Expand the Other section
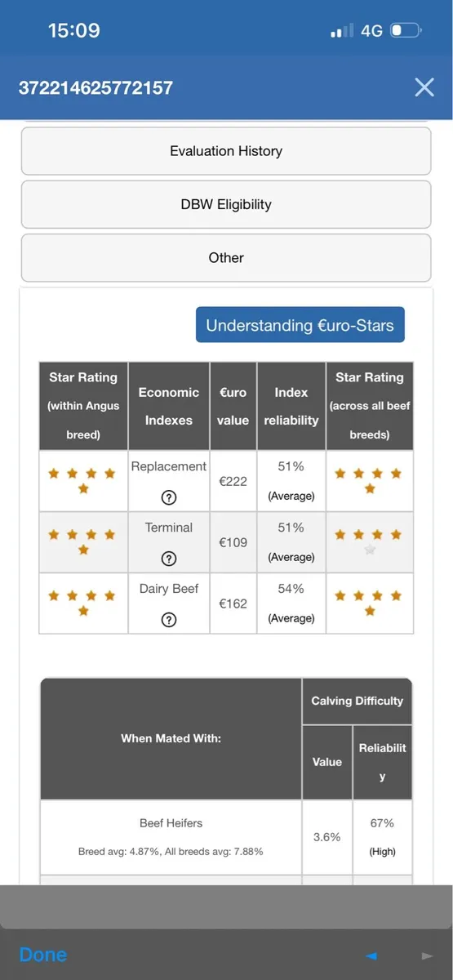The width and height of the screenshot is (453, 980). (226, 257)
